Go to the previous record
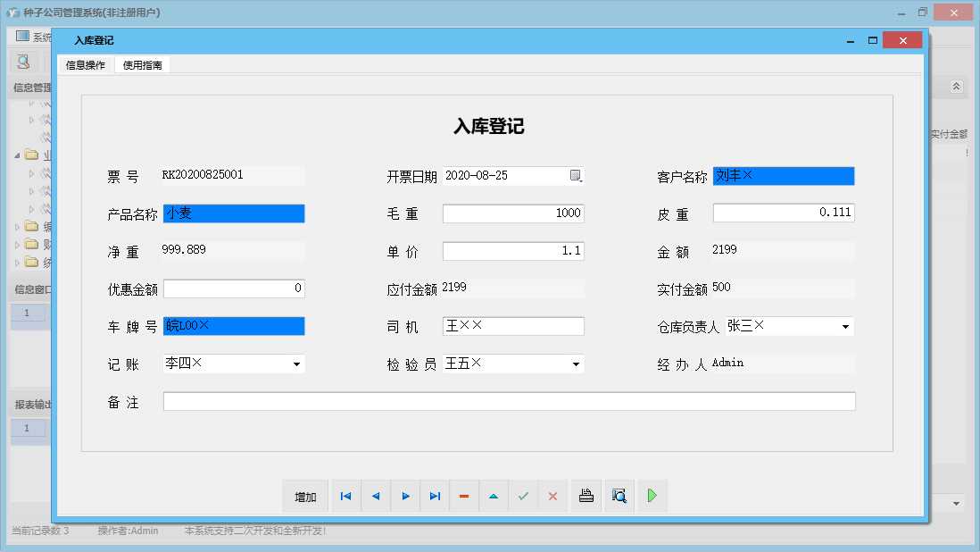 pos(375,496)
